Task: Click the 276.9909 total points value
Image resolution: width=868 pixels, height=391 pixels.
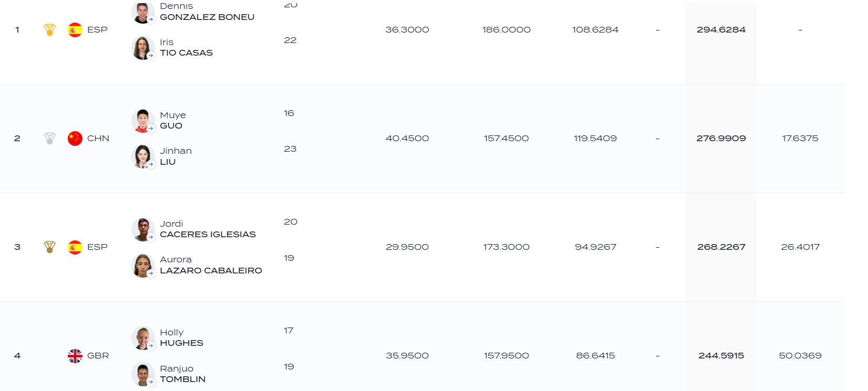Action: 721,139
